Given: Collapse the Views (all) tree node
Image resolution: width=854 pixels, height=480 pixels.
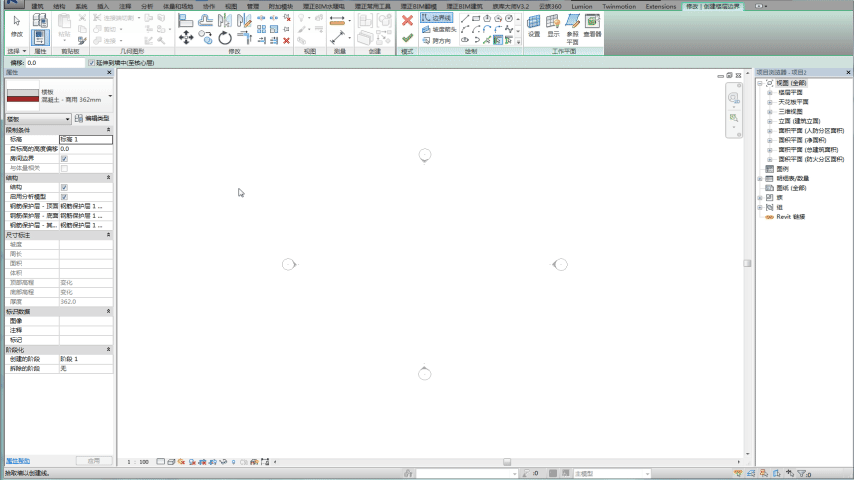Looking at the screenshot, I should (x=760, y=83).
